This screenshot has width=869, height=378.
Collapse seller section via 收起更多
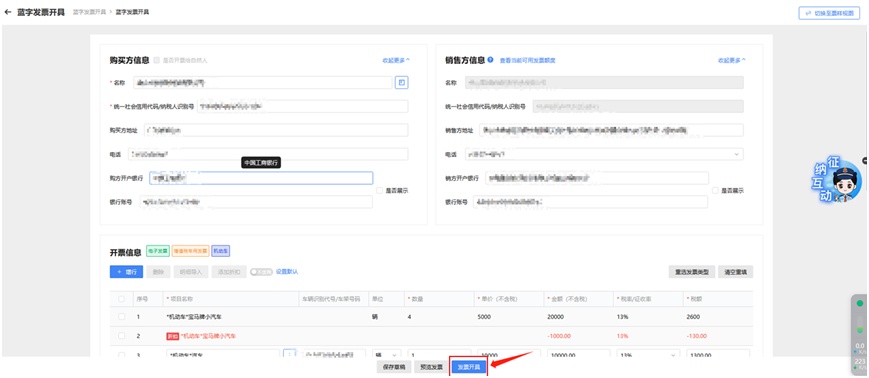coord(732,60)
